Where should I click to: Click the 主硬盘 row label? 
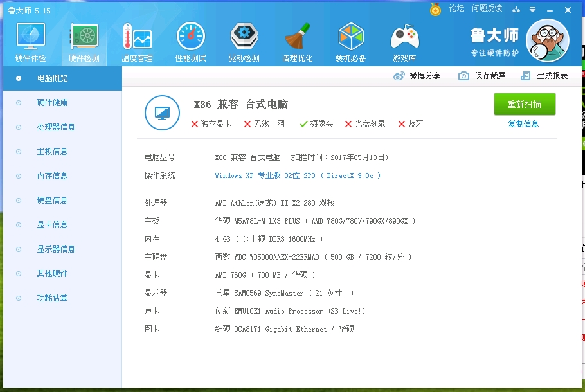point(156,257)
